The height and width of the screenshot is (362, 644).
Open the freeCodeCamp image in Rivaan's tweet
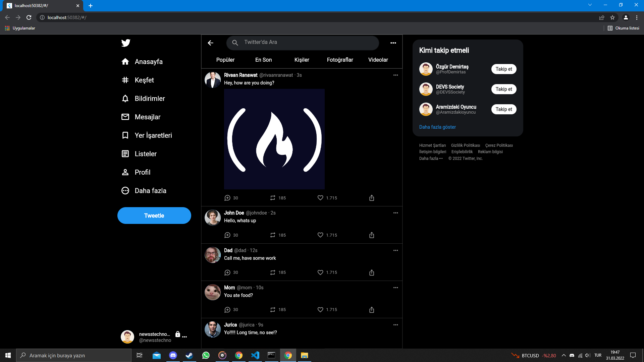coord(274,139)
